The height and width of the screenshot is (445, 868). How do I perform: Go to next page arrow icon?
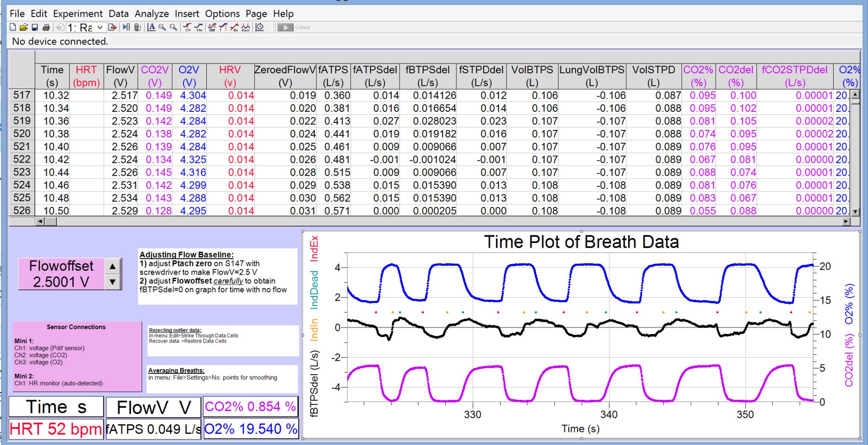click(x=112, y=28)
